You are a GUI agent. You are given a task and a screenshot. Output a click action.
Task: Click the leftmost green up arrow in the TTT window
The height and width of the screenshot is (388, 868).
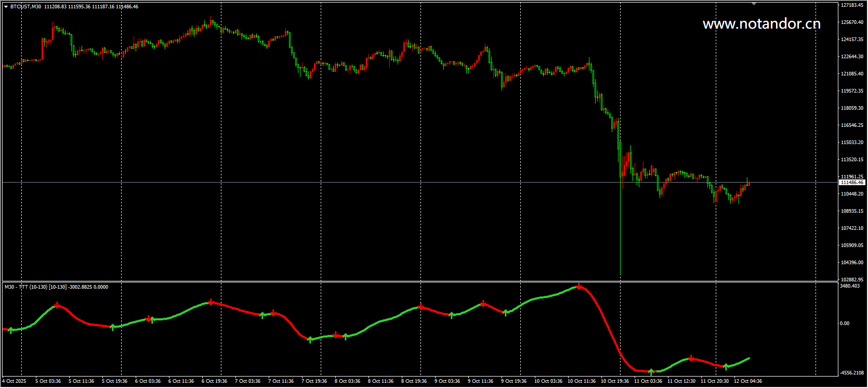pyautogui.click(x=11, y=330)
